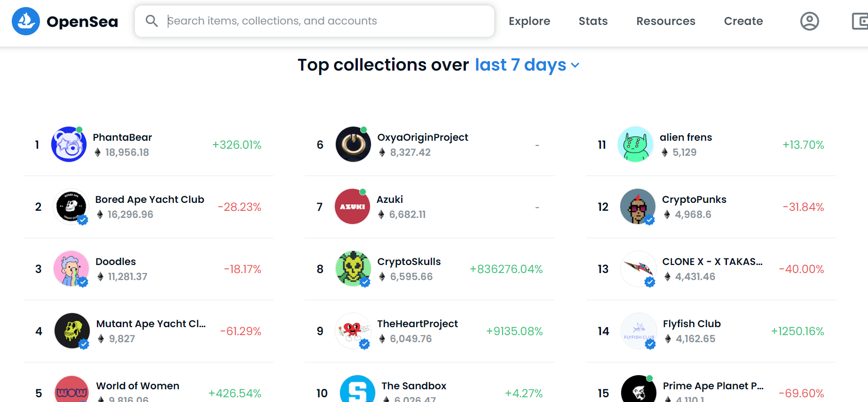Click the -31.84% change value

pos(803,207)
